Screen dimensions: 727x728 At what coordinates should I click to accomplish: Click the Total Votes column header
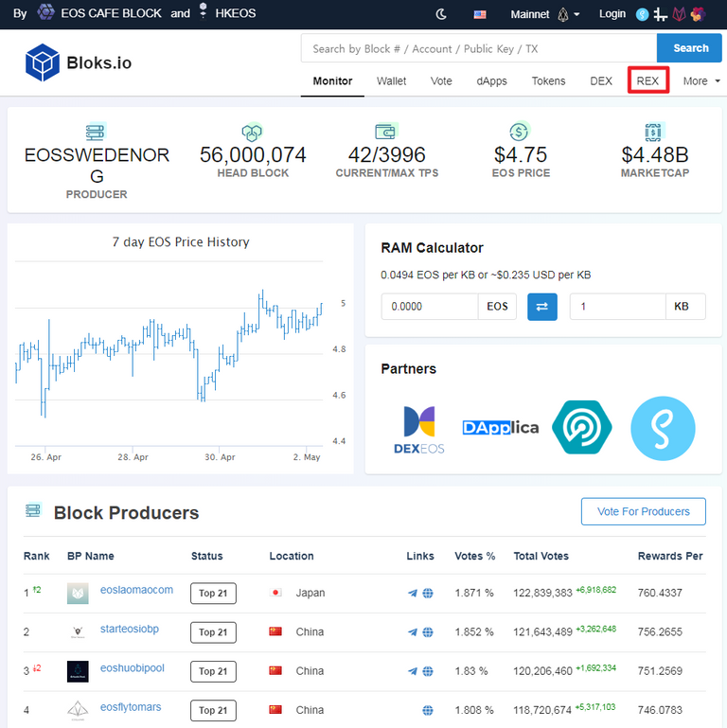pyautogui.click(x=541, y=556)
